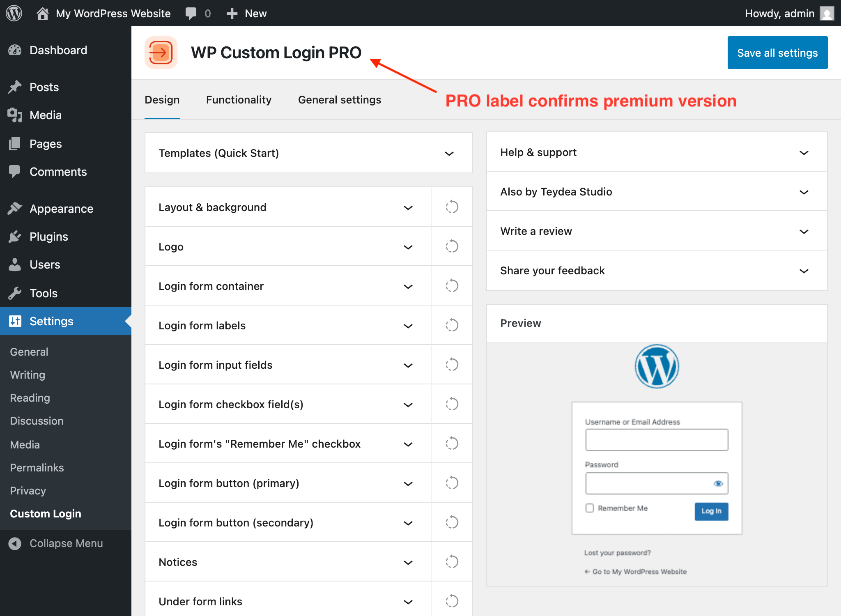Reset the Layout & background section settings
Viewport: 841px width, 616px height.
452,207
